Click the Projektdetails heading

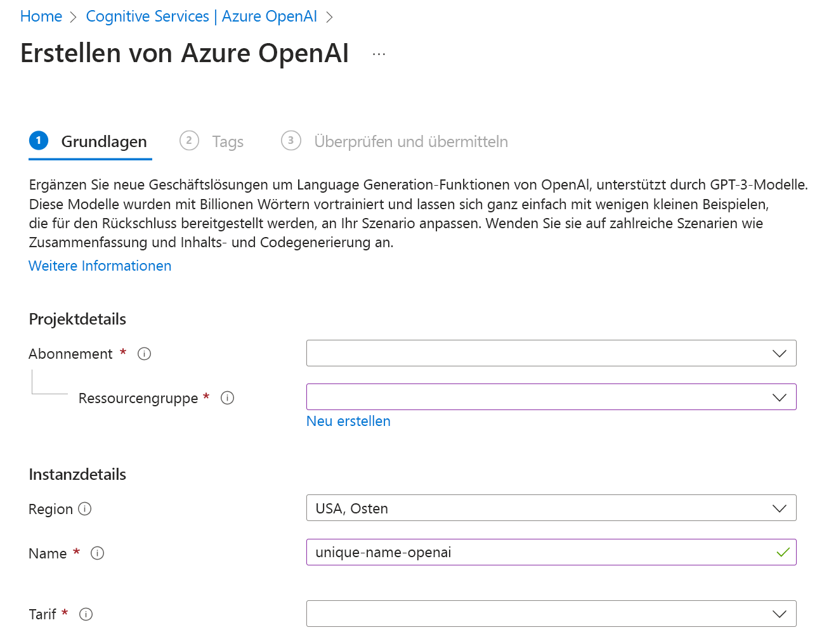(77, 319)
